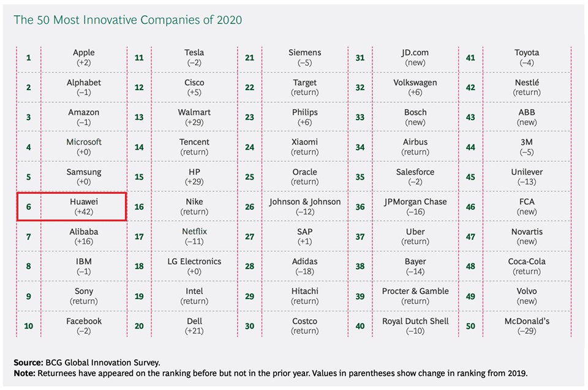
Task: Click the Facebook entry at rank 10
Action: point(84,326)
